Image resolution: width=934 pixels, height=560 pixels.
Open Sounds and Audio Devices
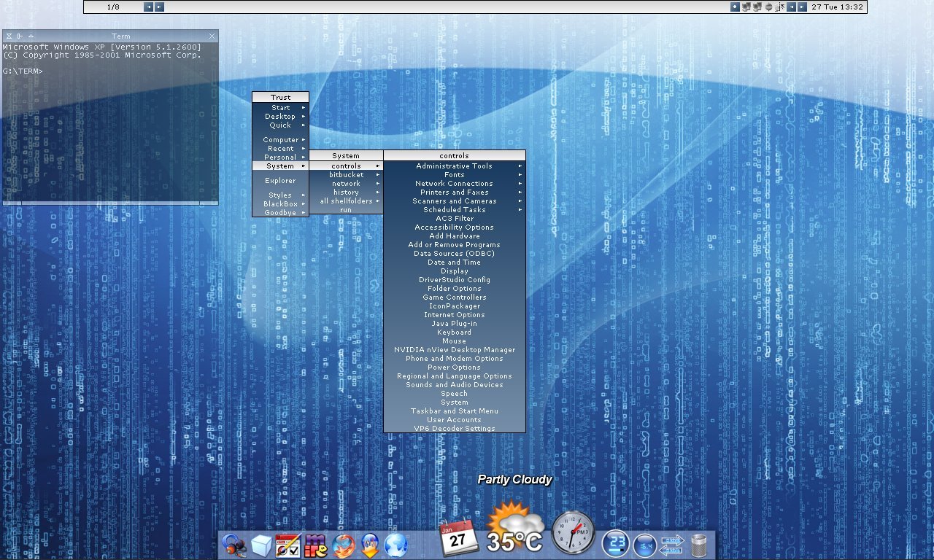(454, 385)
